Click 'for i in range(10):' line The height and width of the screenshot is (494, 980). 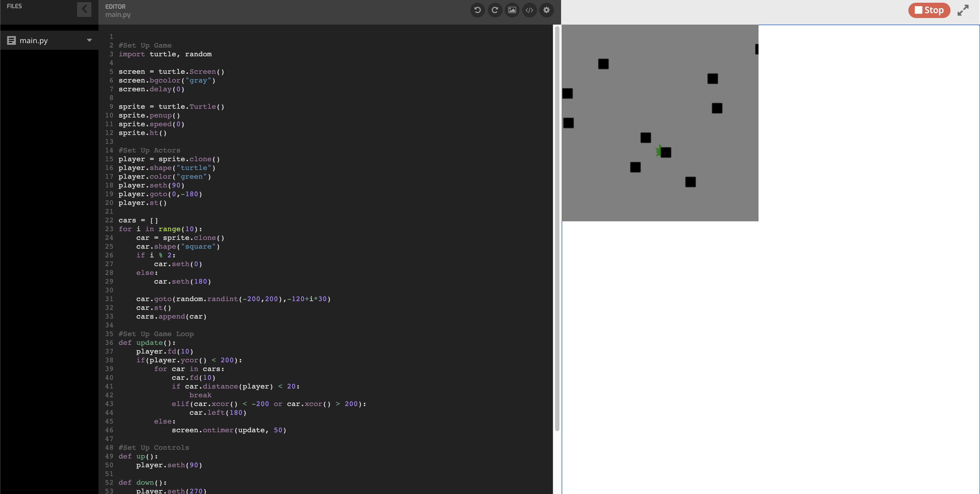[x=160, y=229]
